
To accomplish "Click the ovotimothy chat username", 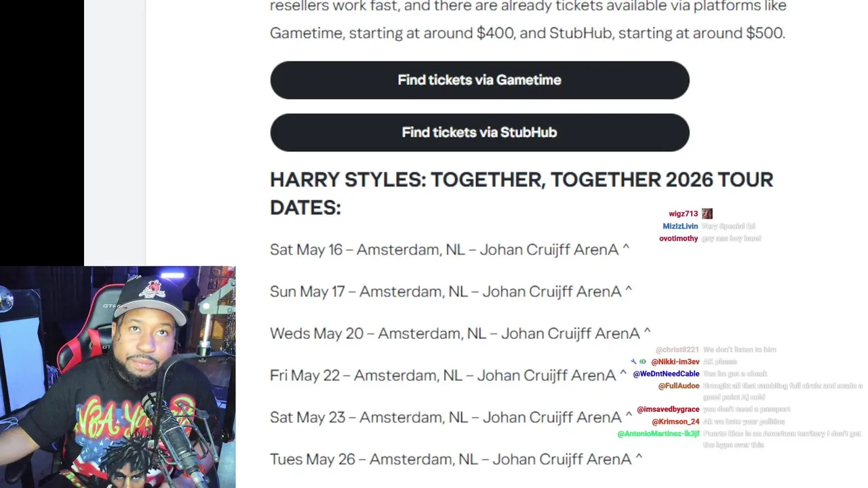I will click(x=678, y=239).
